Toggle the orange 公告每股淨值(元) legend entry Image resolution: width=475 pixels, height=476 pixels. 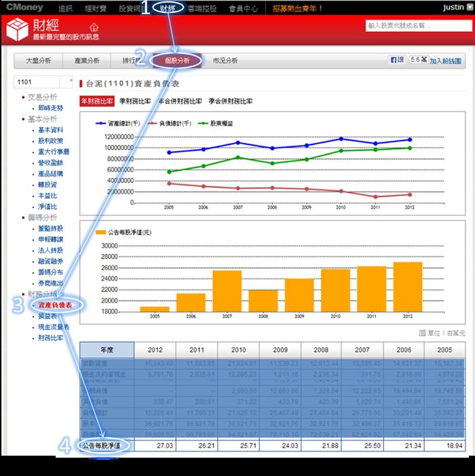123,232
